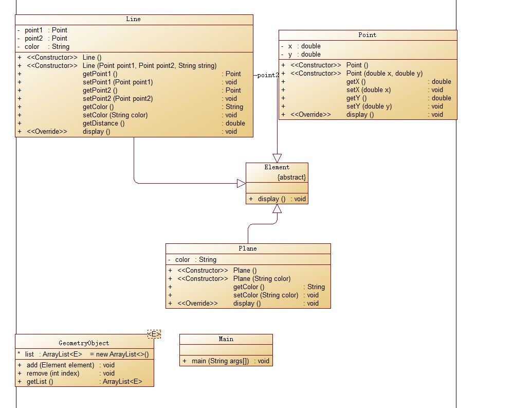Select the Point class title

coord(367,35)
